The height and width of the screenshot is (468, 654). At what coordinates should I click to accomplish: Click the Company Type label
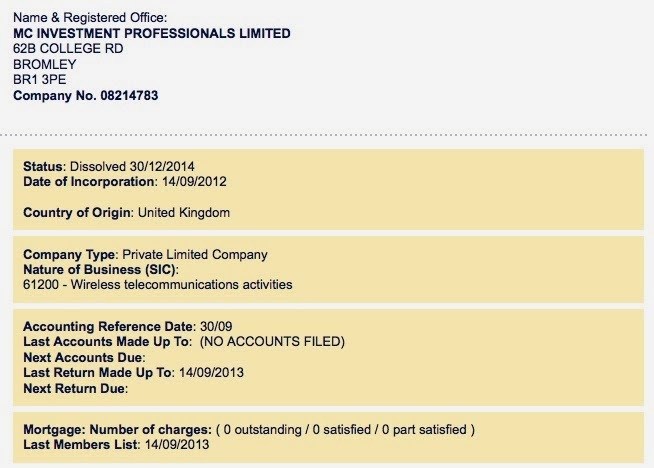pyautogui.click(x=70, y=254)
